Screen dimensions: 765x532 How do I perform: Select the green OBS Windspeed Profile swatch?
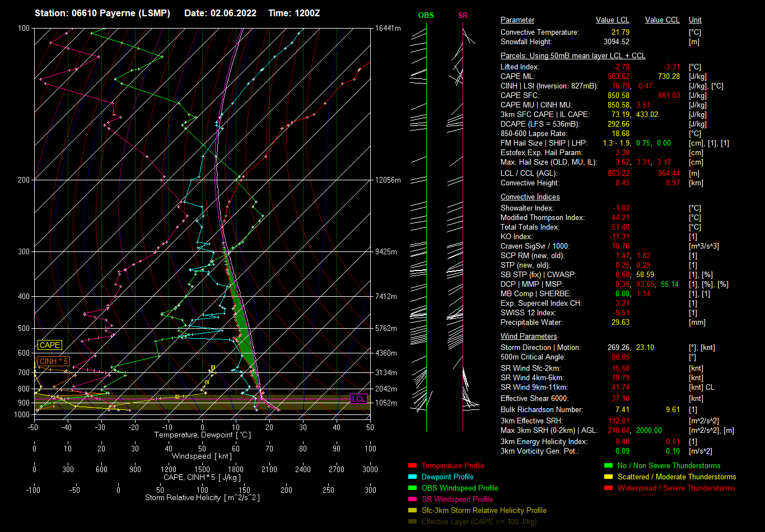pyautogui.click(x=413, y=488)
